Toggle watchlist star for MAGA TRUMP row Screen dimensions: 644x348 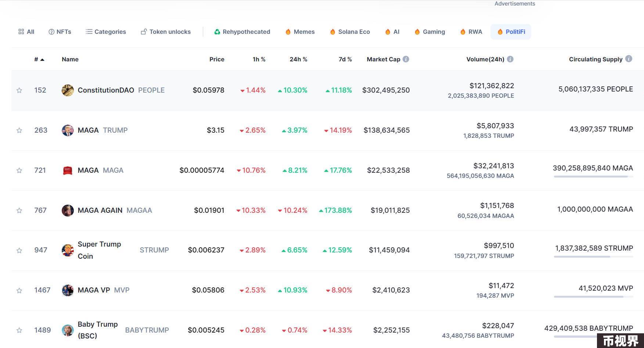click(x=19, y=130)
